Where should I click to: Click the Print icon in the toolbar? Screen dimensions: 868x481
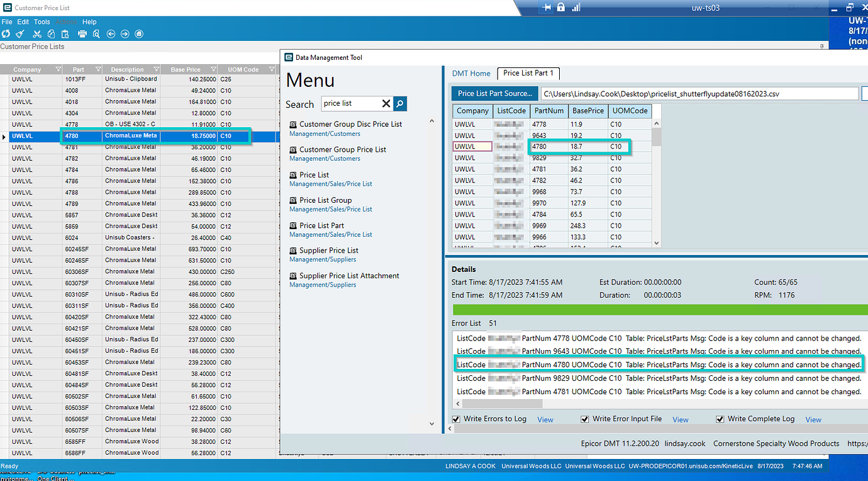point(82,34)
